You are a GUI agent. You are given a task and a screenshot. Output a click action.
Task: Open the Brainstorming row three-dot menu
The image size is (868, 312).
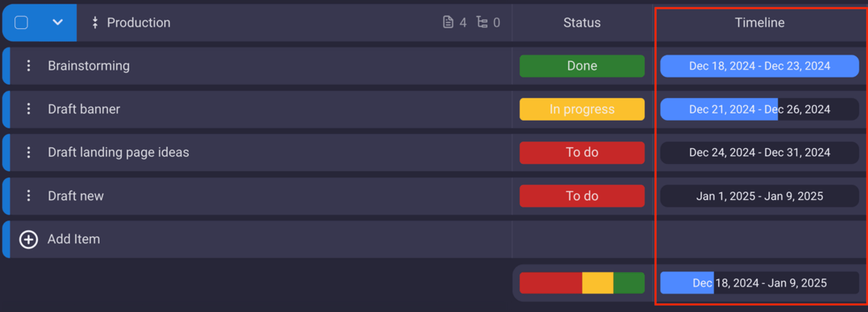pyautogui.click(x=29, y=66)
